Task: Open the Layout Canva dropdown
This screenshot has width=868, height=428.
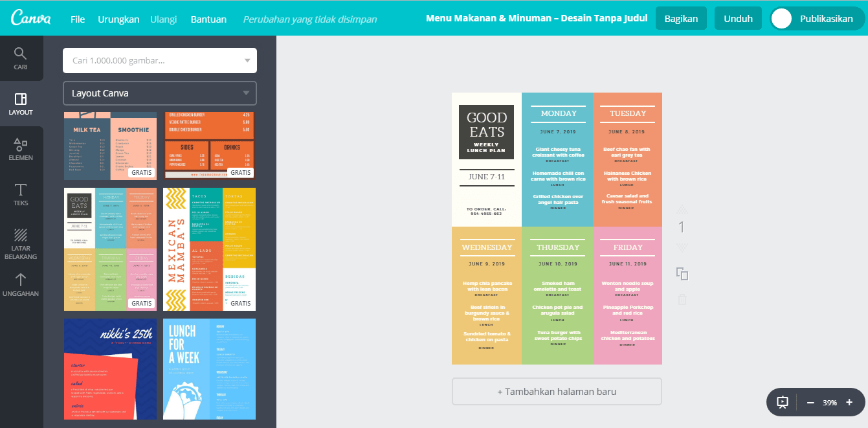Action: pyautogui.click(x=160, y=93)
